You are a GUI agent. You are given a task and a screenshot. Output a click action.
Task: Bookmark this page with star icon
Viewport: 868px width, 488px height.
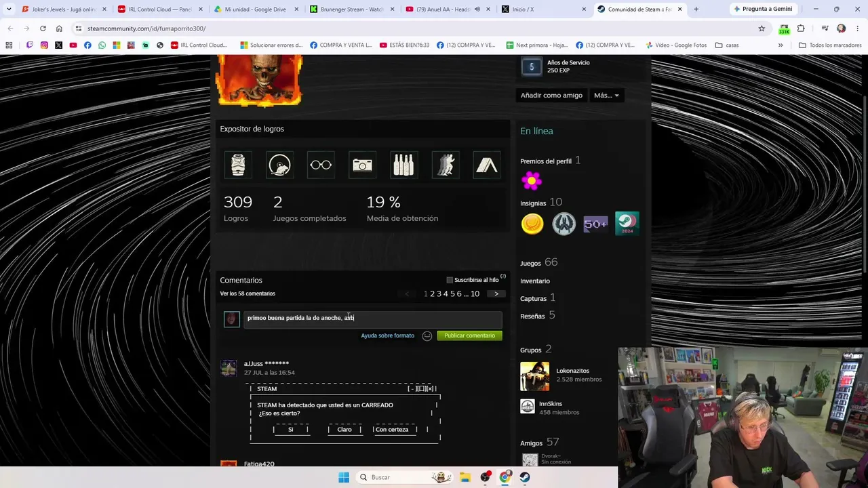[762, 28]
